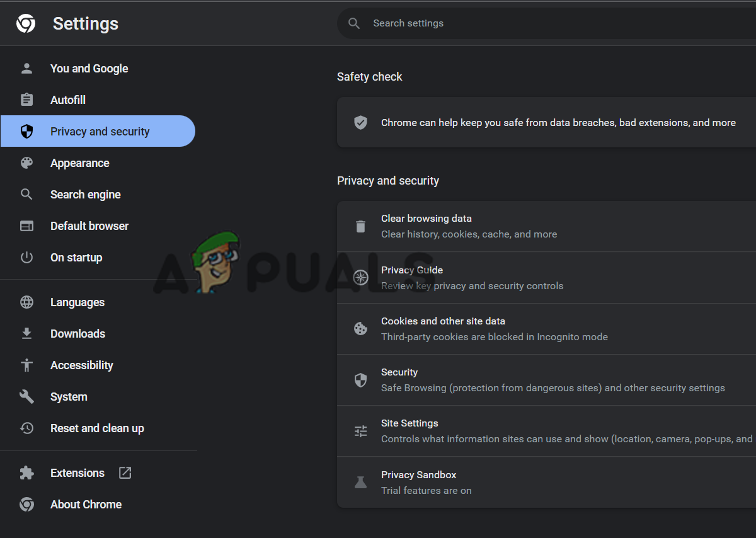Click the Extensions puzzle piece icon

coord(26,473)
